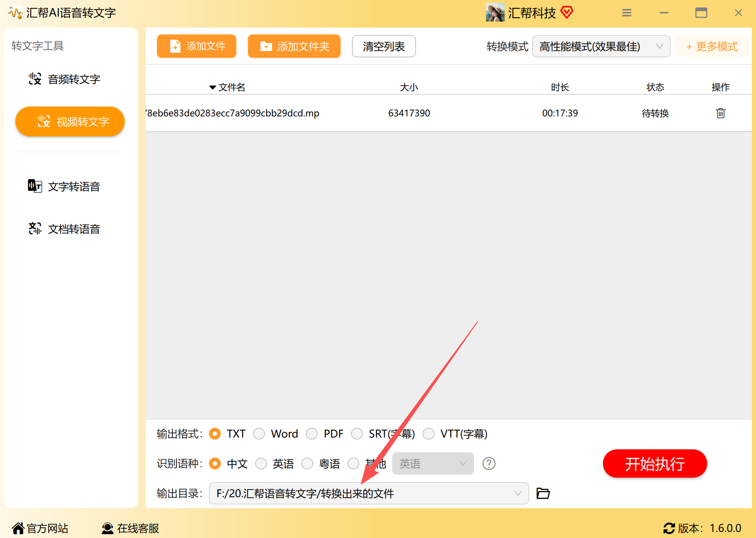Minimize the application window

664,13
